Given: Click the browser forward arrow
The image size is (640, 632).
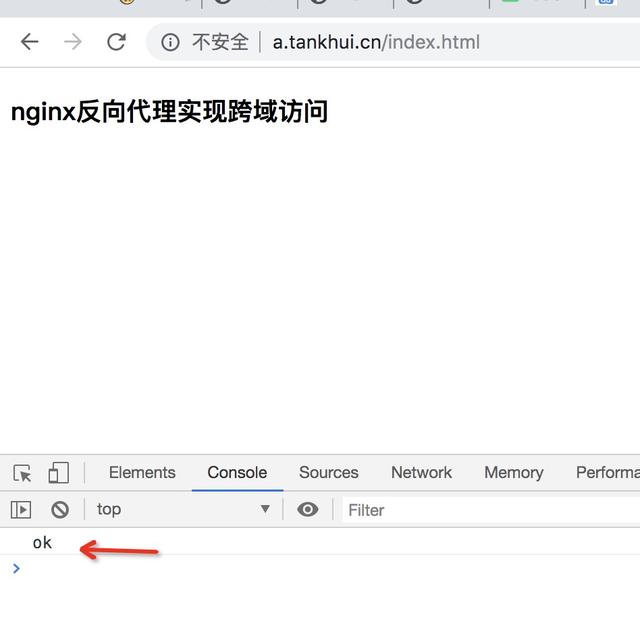Looking at the screenshot, I should coord(73,42).
